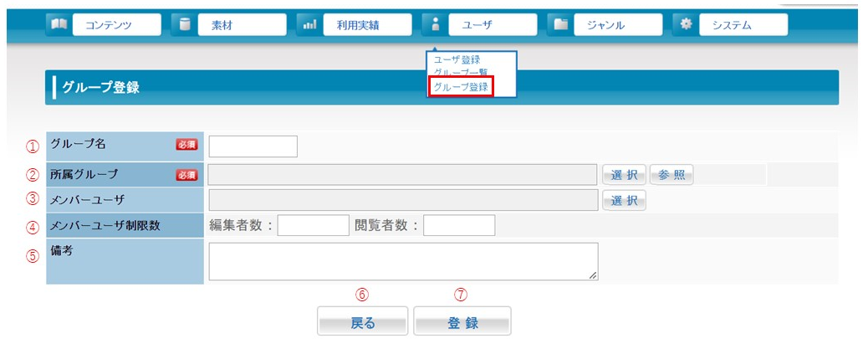
Task: Click the bar chart icon beside 利用実績
Action: click(309, 25)
